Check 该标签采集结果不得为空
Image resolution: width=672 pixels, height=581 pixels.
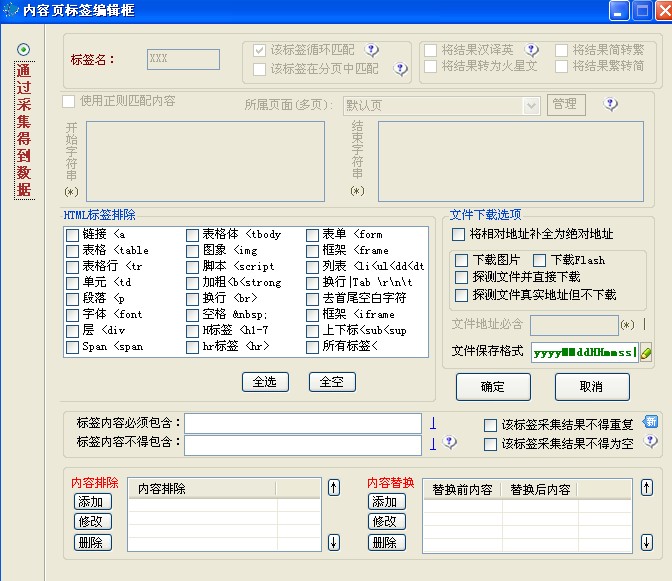490,444
